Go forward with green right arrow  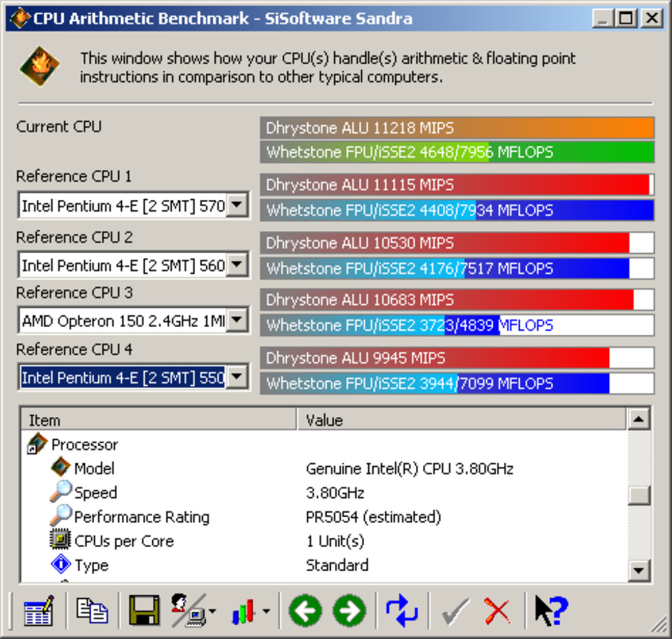[x=349, y=611]
